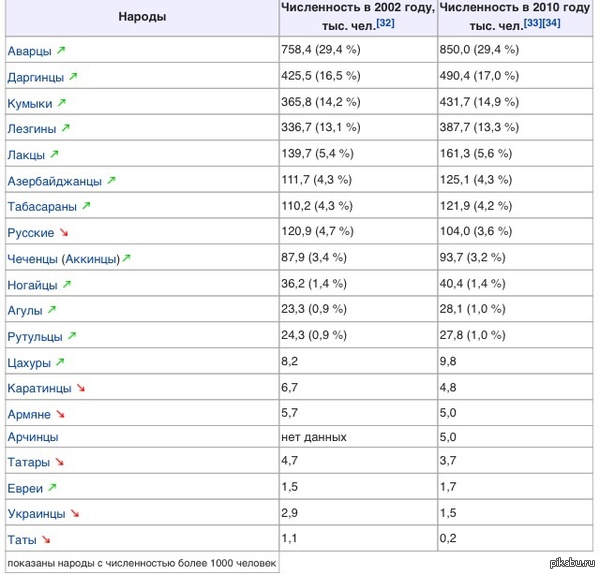This screenshot has height=574, width=600.
Task: Click the Народы column header
Action: [142, 17]
